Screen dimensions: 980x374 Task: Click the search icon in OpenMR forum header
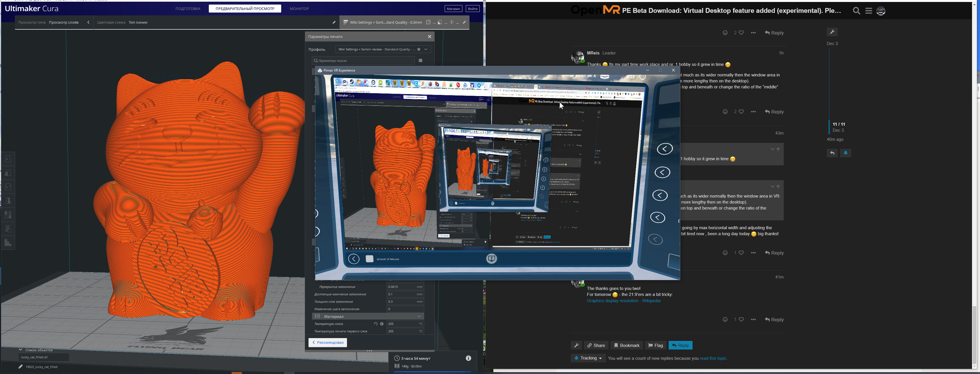pyautogui.click(x=856, y=11)
